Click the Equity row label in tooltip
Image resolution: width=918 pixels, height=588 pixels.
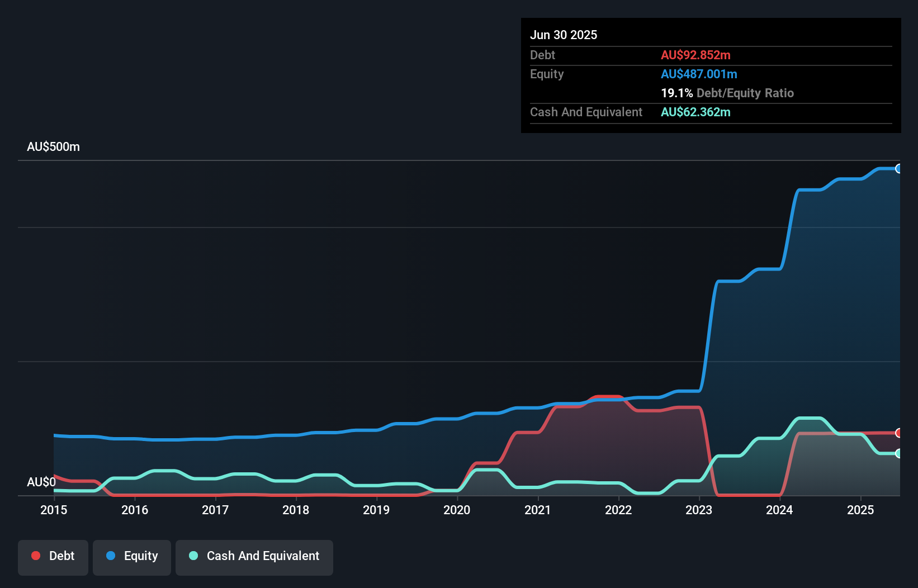click(x=547, y=74)
